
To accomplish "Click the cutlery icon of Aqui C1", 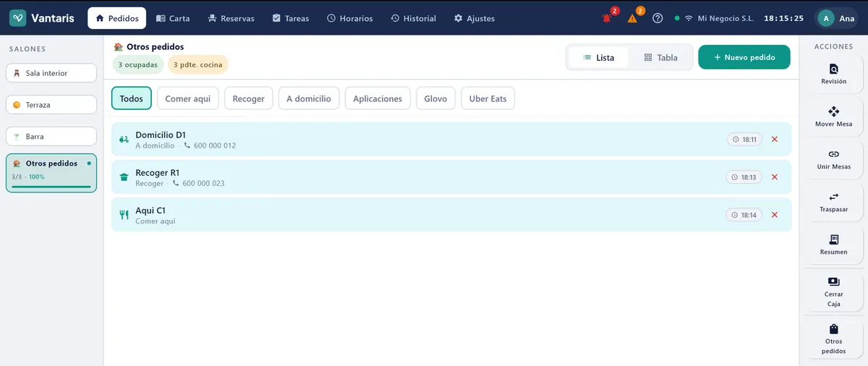I will (124, 214).
